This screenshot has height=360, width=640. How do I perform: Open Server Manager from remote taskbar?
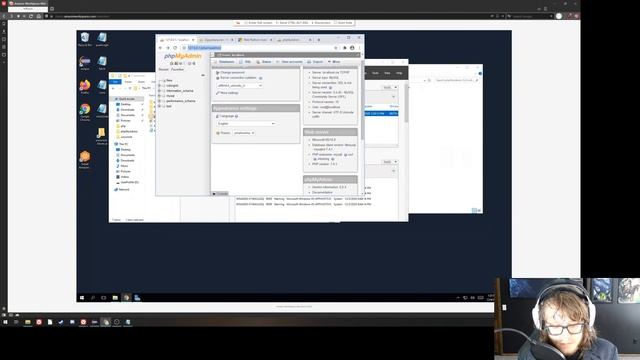coord(137,298)
